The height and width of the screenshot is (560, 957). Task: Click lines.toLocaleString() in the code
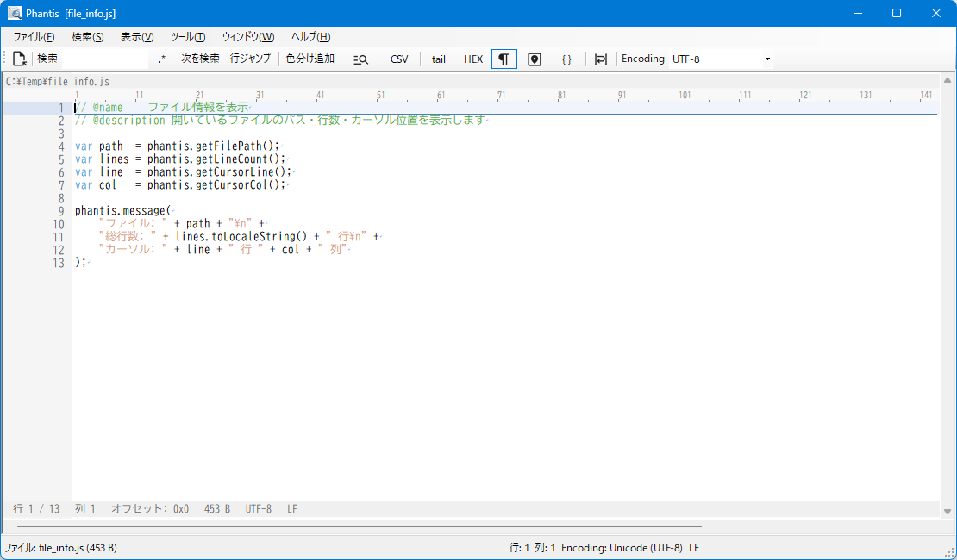241,237
